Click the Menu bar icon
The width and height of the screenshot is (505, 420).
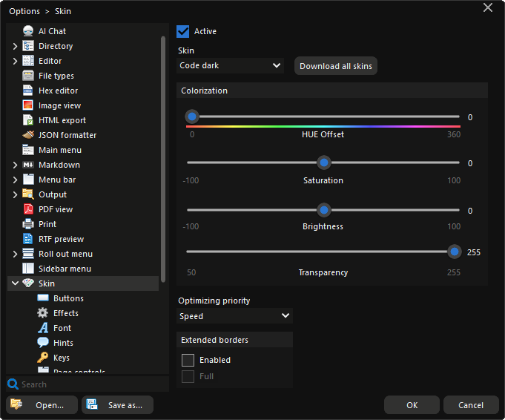(28, 180)
